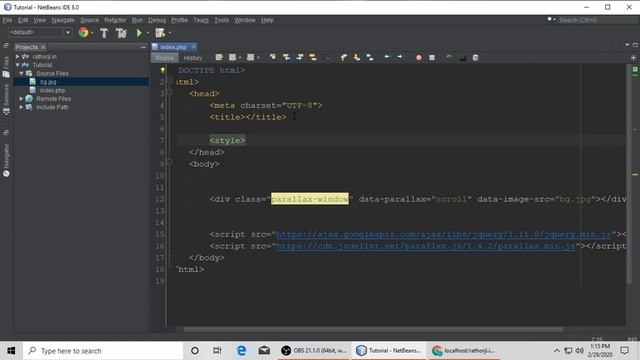Open the Debug menu
Image resolution: width=640 pixels, height=360 pixels.
pos(157,20)
